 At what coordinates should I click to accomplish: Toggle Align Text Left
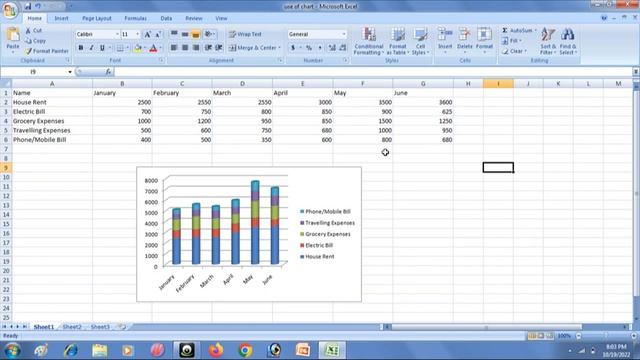click(173, 48)
